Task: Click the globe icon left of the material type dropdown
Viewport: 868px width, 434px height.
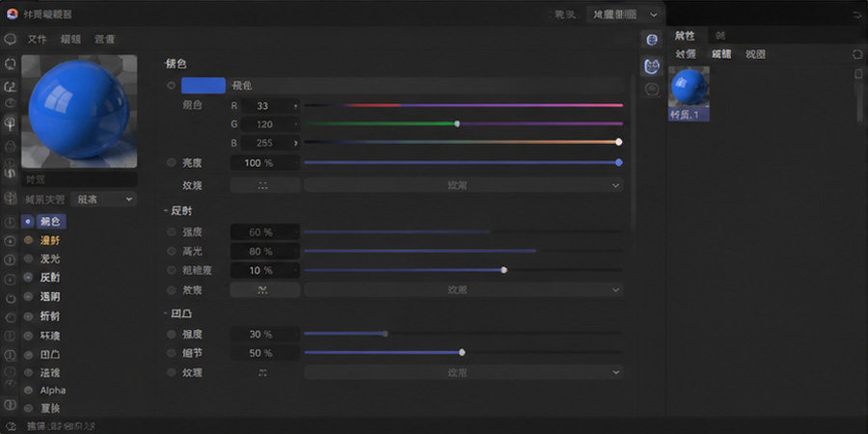Action: tap(10, 198)
